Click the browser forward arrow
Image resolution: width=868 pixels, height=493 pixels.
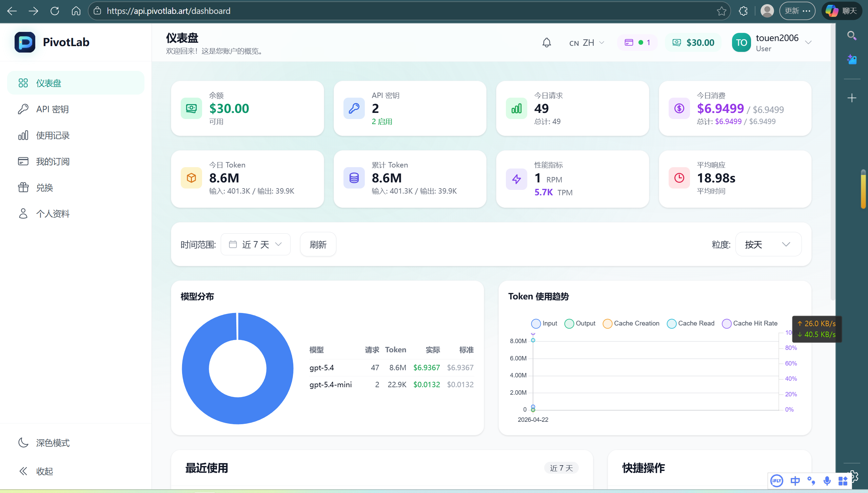[x=33, y=11]
